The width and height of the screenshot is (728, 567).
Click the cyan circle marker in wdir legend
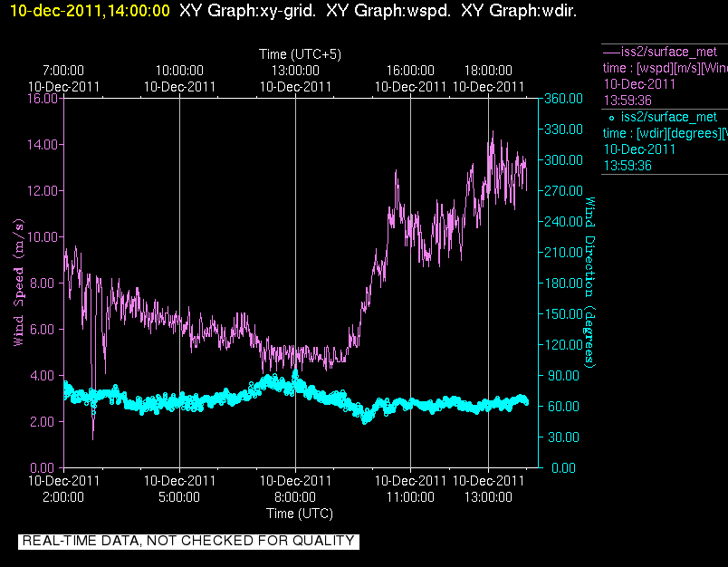pyautogui.click(x=611, y=118)
